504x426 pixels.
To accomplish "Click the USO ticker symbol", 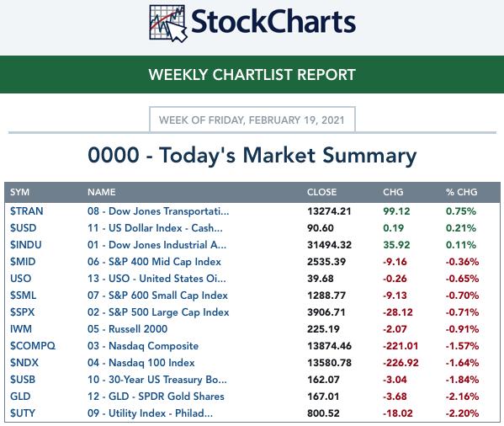I will pos(20,279).
